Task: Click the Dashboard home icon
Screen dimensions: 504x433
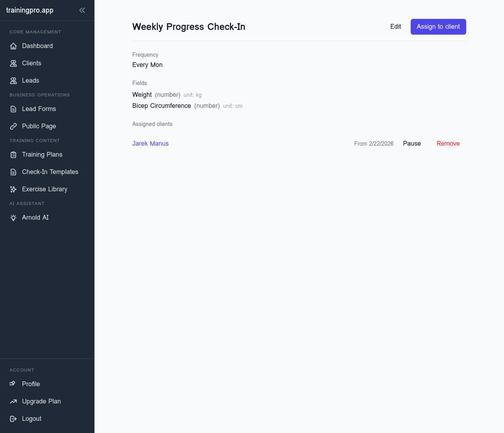Action: pyautogui.click(x=13, y=46)
